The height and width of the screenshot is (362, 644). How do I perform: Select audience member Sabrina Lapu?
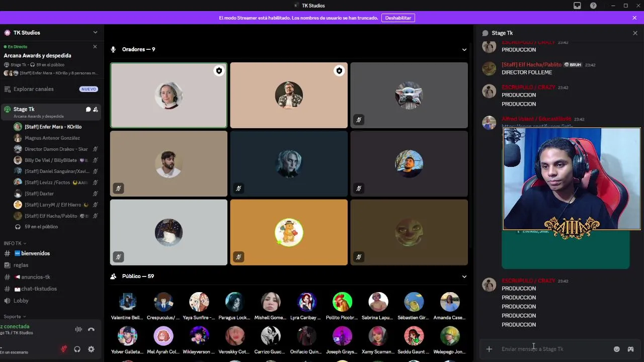[378, 306]
